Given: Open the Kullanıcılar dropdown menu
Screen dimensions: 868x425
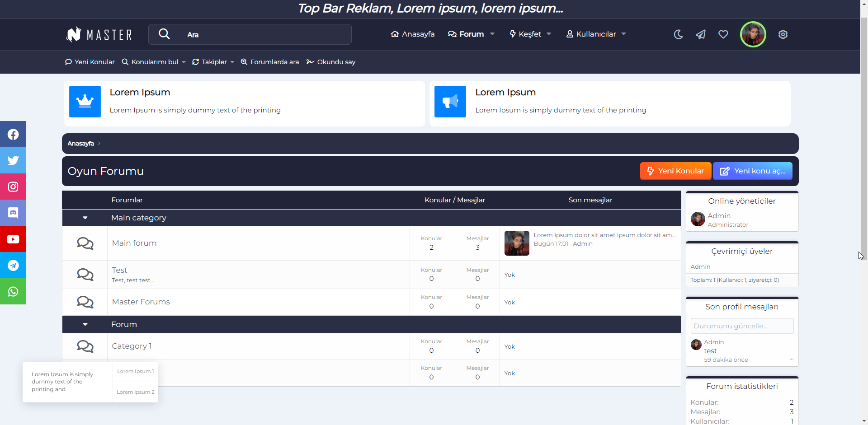Looking at the screenshot, I should pyautogui.click(x=596, y=34).
